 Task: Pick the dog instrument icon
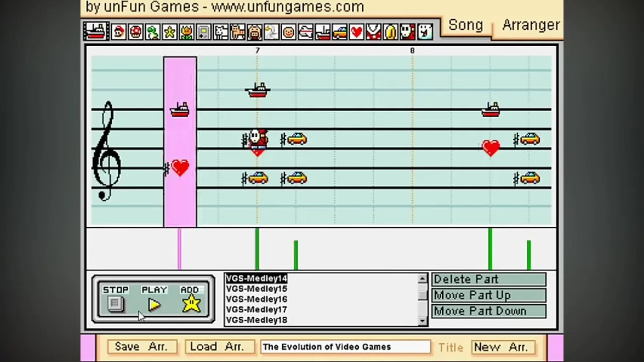221,32
